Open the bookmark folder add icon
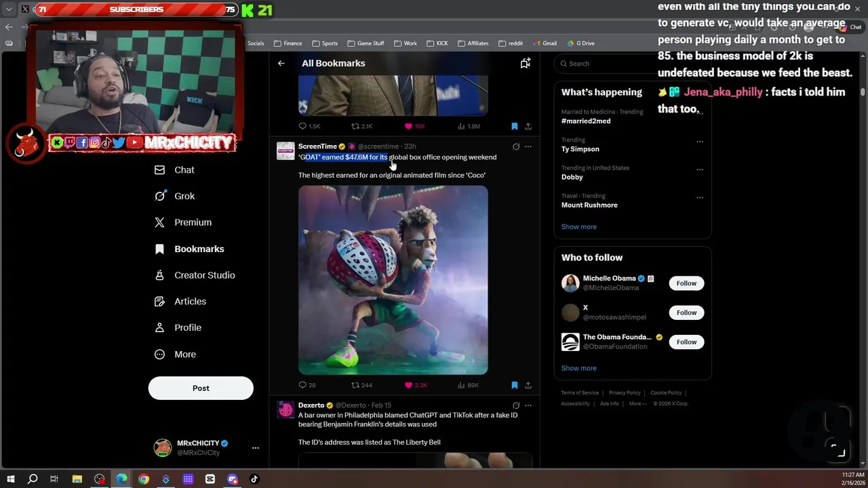This screenshot has width=868, height=488. coord(525,63)
